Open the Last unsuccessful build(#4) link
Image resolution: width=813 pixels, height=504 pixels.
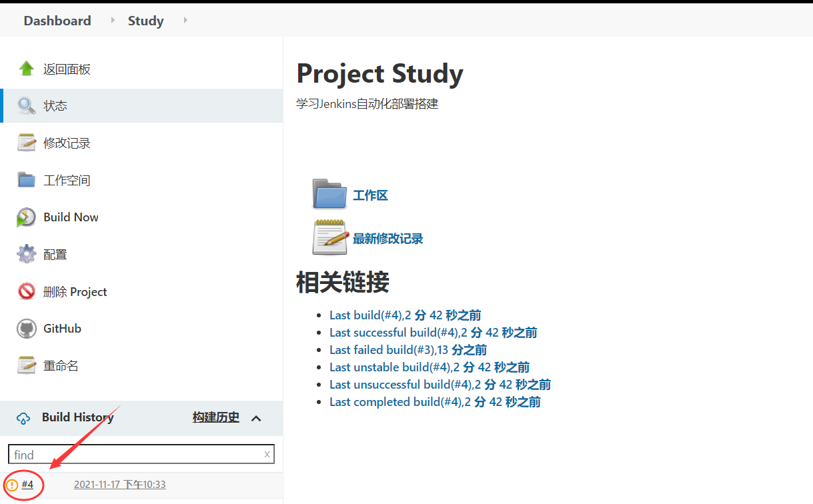point(440,385)
